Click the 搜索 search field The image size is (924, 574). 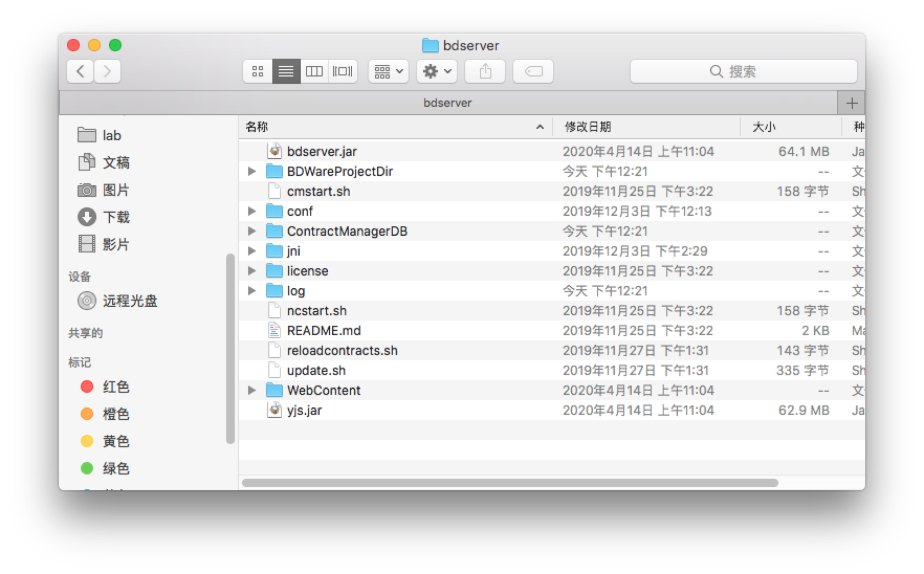743,71
